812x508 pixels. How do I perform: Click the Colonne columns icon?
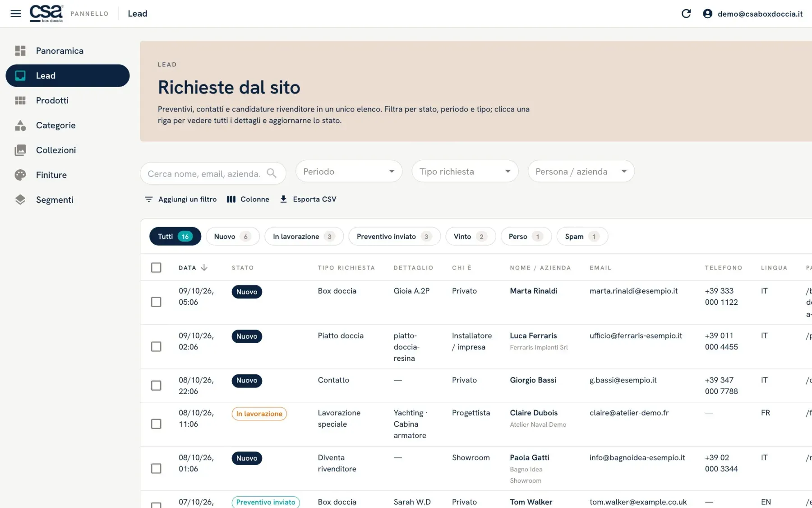(x=231, y=199)
